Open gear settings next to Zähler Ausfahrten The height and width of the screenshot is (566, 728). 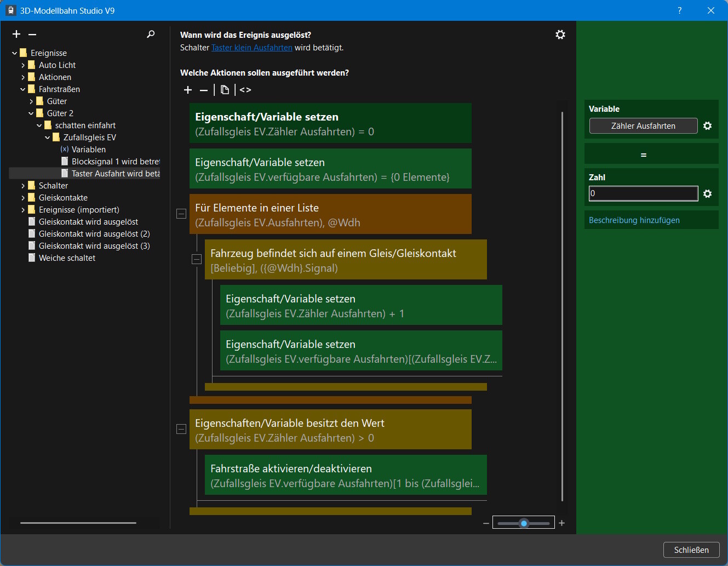[x=707, y=126]
